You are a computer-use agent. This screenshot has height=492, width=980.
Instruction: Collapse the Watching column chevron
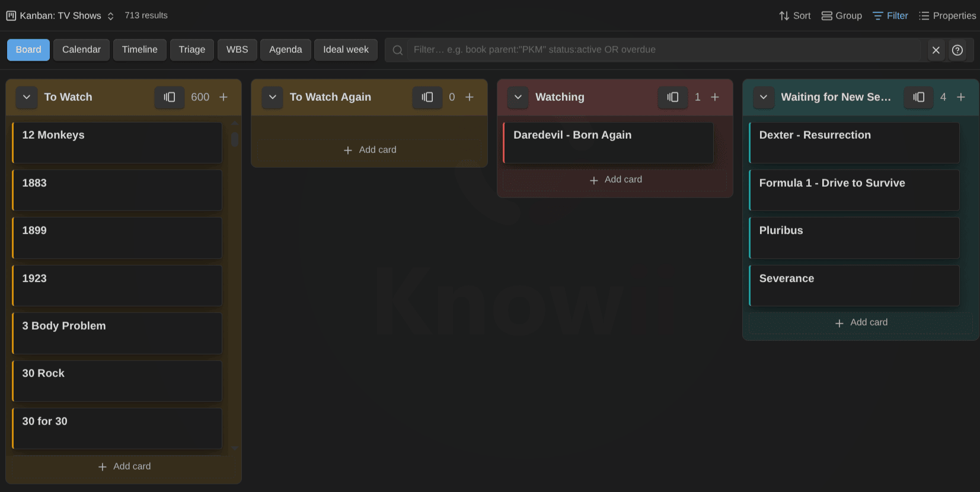(x=518, y=97)
